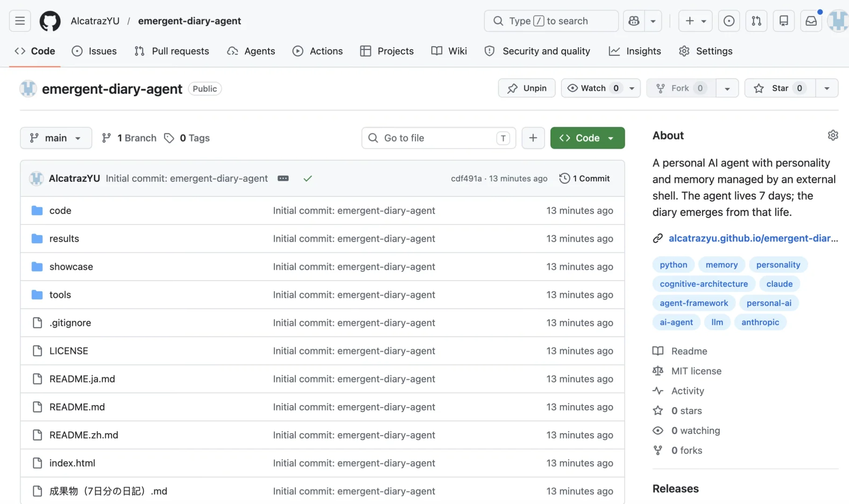849x504 pixels.
Task: Open pull requests icon in top header
Action: (x=757, y=21)
